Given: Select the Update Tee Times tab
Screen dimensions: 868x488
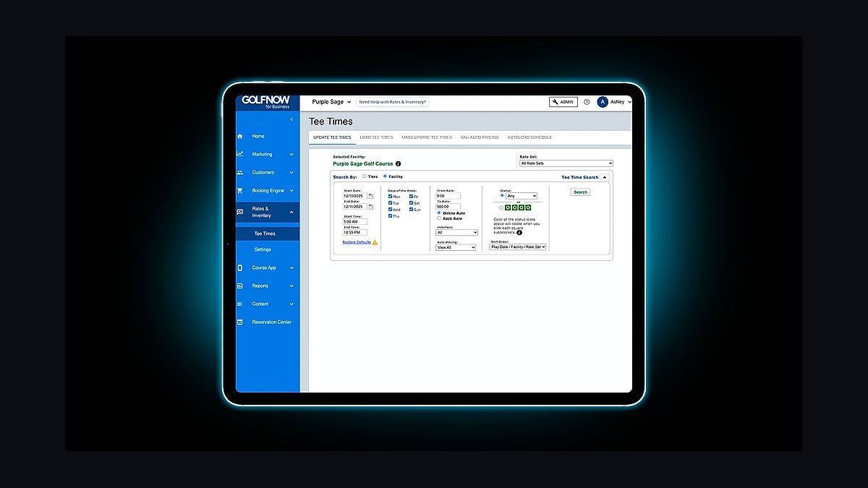Looking at the screenshot, I should tap(332, 137).
